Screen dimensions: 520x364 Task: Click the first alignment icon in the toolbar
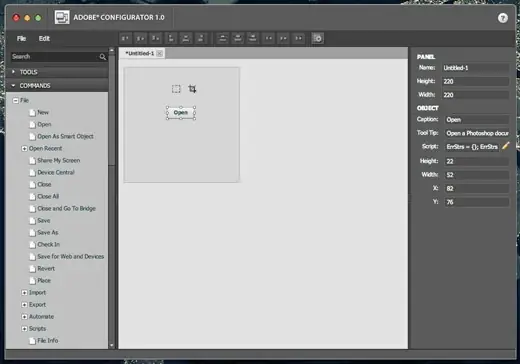[125, 38]
